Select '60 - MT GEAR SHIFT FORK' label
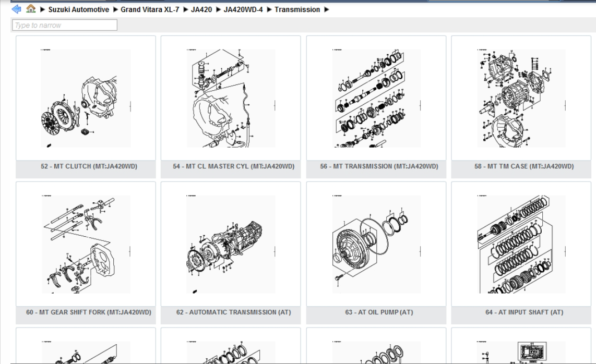Image resolution: width=596 pixels, height=364 pixels. point(89,312)
